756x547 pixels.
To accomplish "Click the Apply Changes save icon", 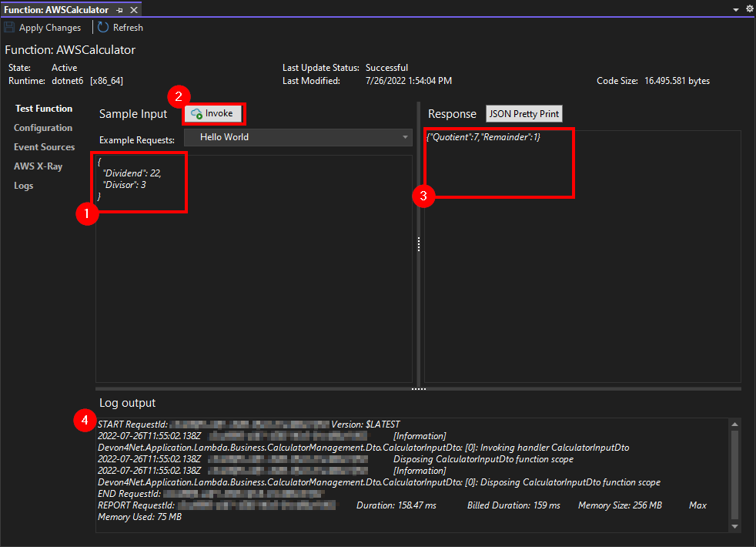I will pos(8,27).
